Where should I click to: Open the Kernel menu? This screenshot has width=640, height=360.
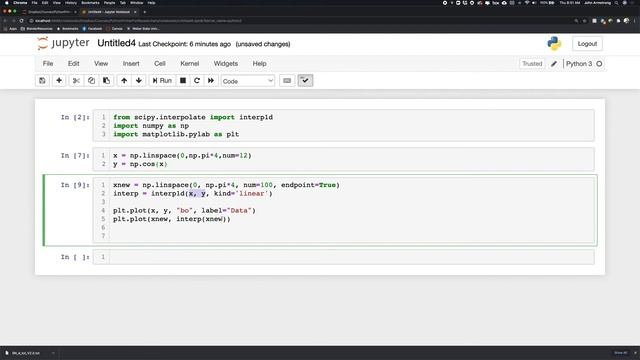pos(190,64)
